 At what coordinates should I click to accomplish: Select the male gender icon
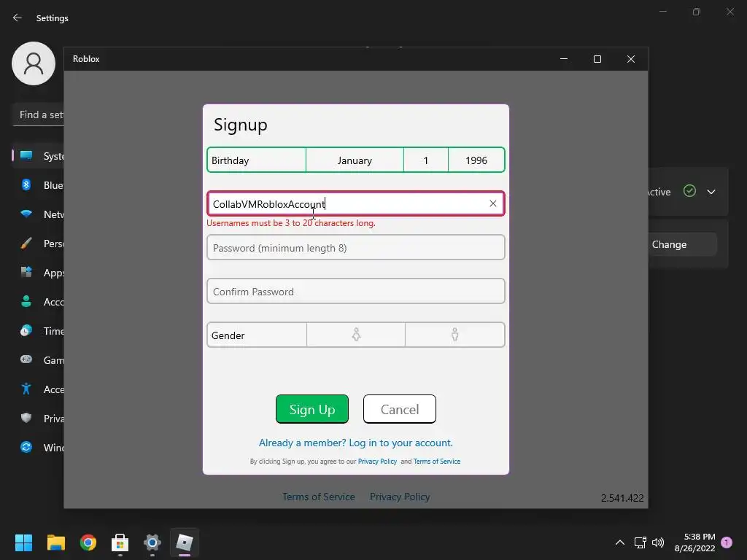pyautogui.click(x=455, y=335)
